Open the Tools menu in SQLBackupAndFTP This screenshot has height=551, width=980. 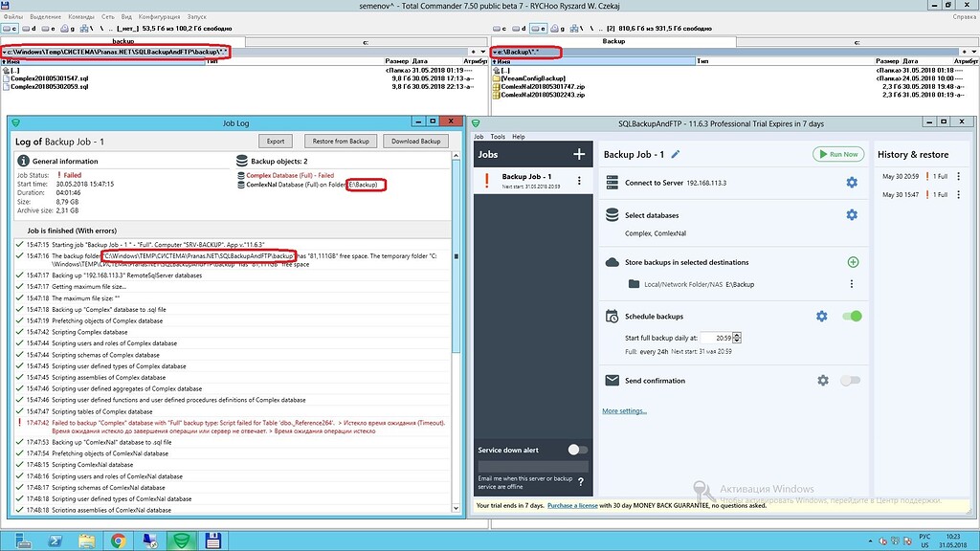[498, 137]
